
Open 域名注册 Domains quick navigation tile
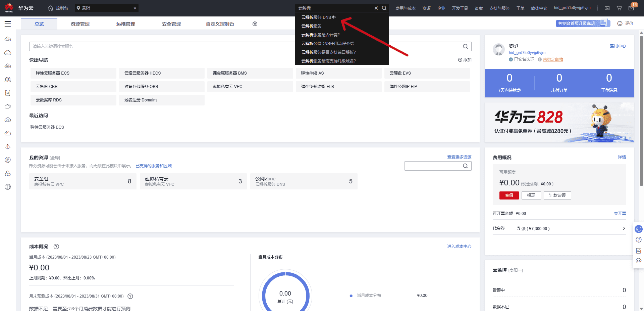coord(162,100)
